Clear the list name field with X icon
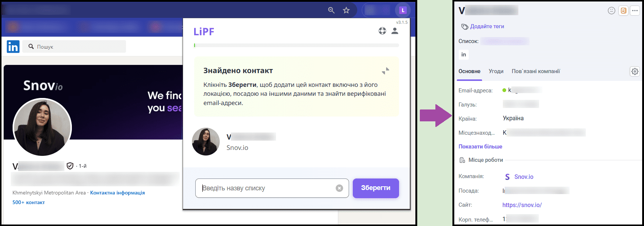This screenshot has width=644, height=226. coord(339,188)
